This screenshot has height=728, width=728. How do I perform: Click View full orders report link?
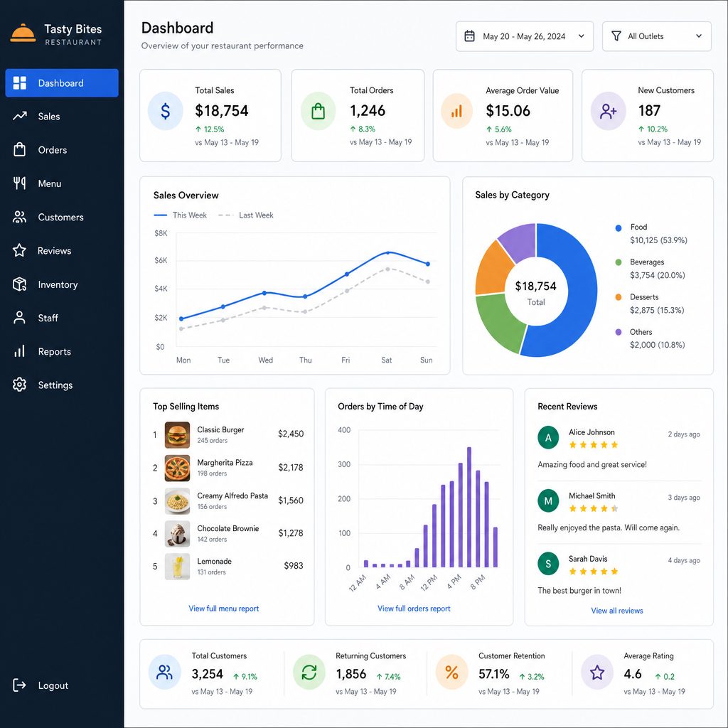tap(414, 609)
